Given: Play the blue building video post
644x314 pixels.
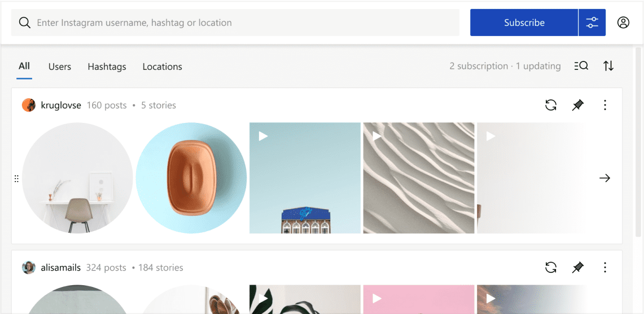Looking at the screenshot, I should click(305, 178).
